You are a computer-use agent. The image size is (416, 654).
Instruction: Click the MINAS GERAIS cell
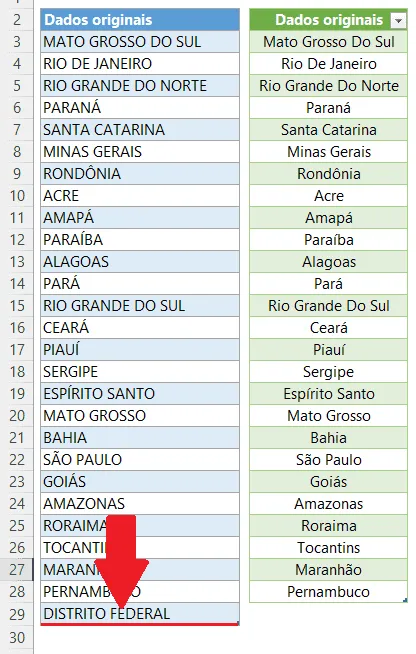coord(140,152)
